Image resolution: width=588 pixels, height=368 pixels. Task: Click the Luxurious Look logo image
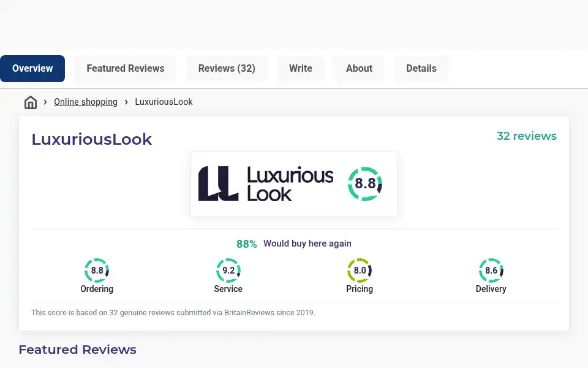point(265,184)
